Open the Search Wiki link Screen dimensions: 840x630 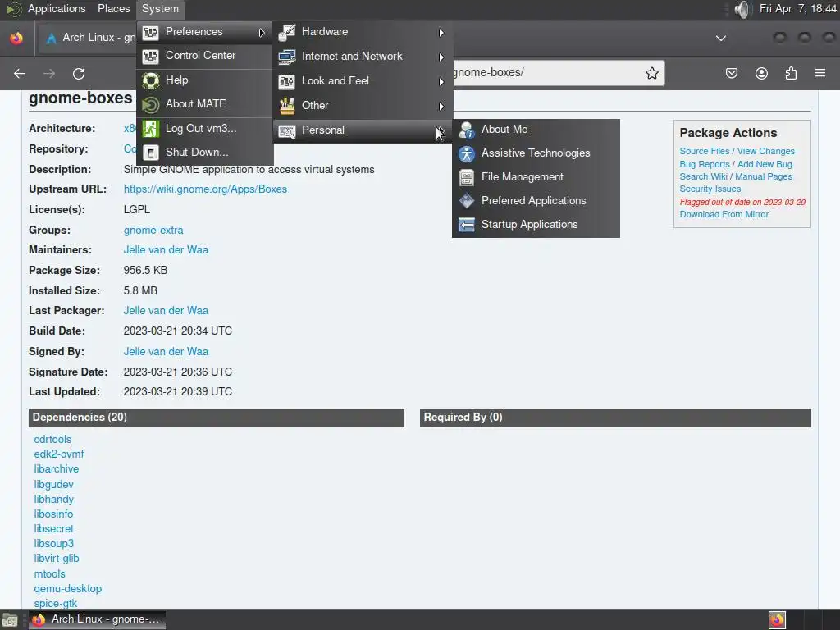pos(703,176)
